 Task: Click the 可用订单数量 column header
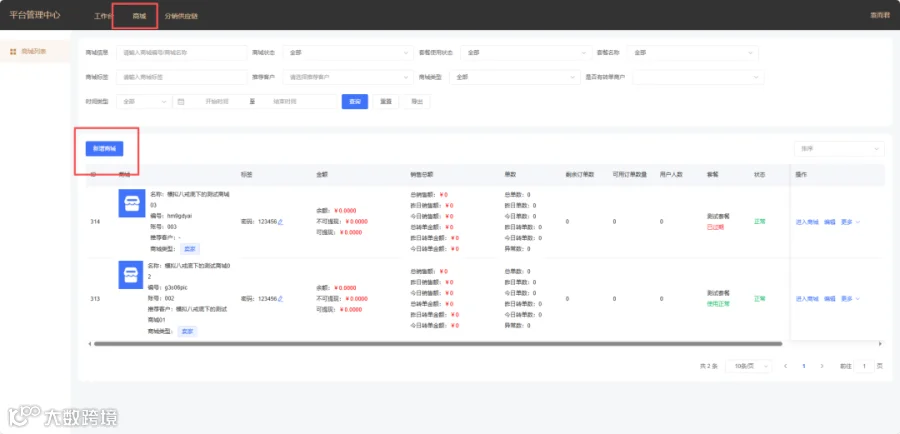coord(630,174)
